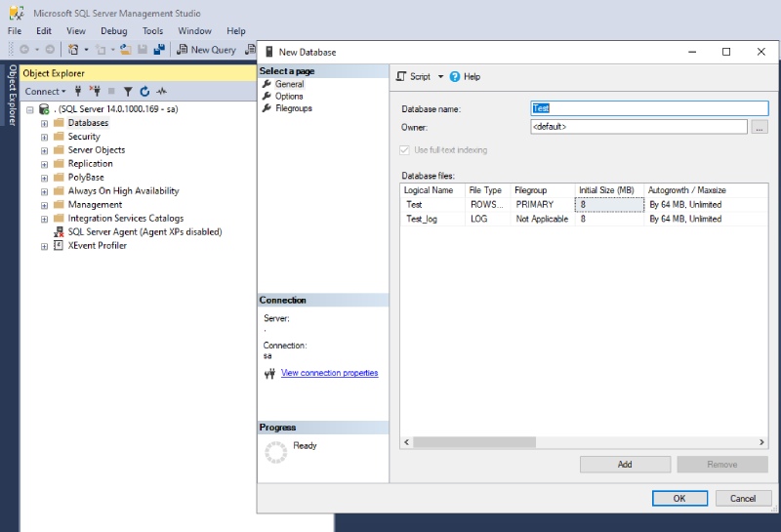Expand the Databases tree node
The height and width of the screenshot is (532, 781).
click(44, 123)
